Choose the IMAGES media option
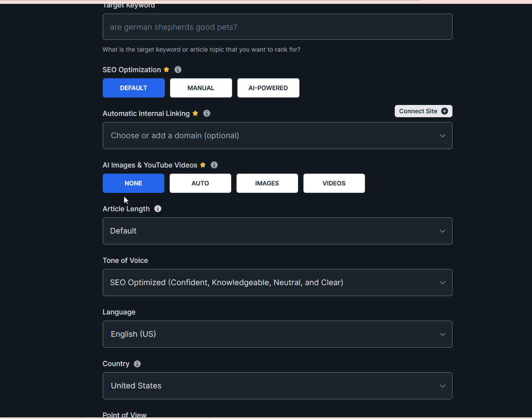Screen dimensions: 532x419 click(267, 183)
